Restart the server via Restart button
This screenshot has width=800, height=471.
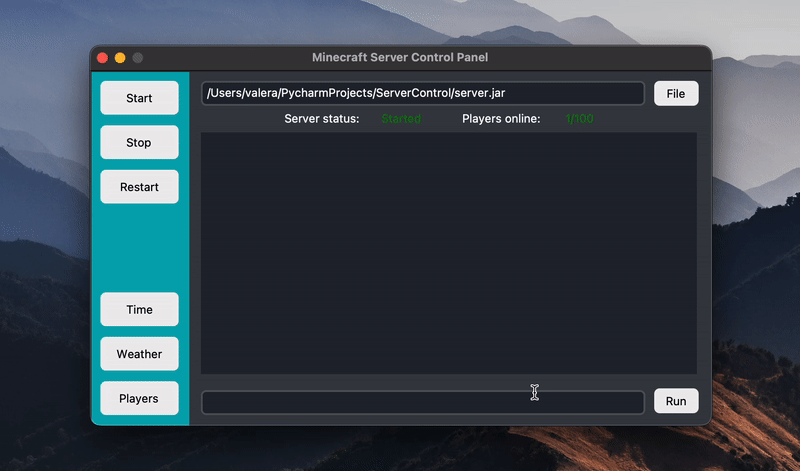point(139,187)
